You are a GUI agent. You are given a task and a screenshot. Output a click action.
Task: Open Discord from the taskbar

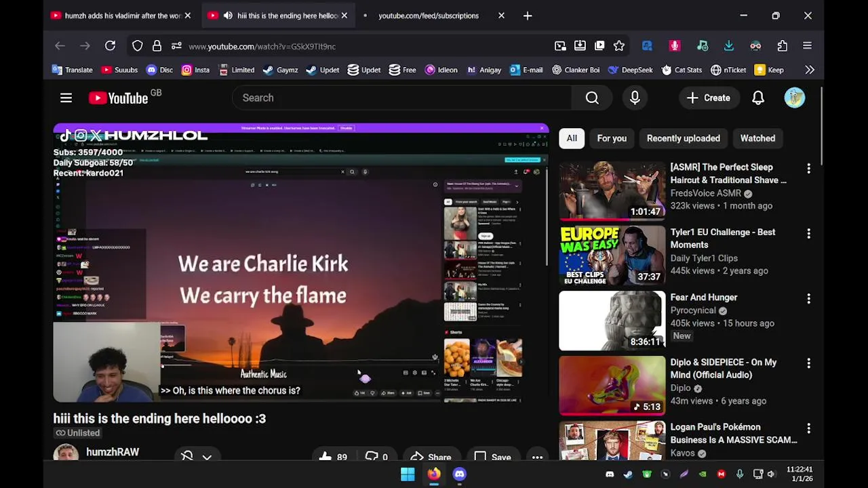(460, 474)
